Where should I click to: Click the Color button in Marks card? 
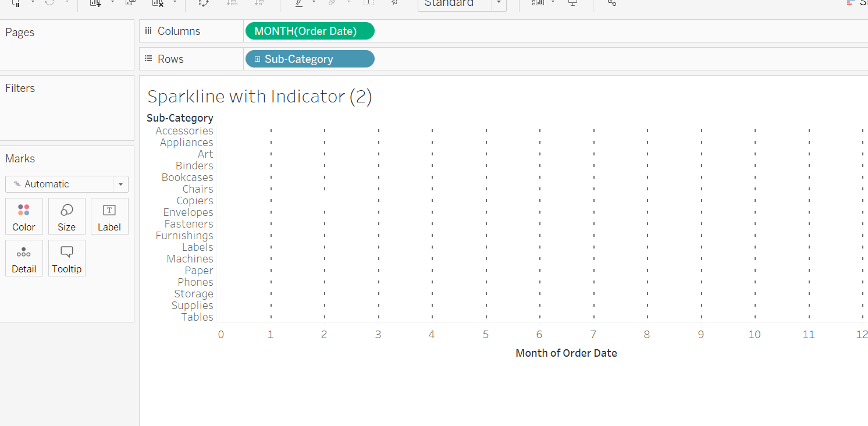click(x=24, y=217)
